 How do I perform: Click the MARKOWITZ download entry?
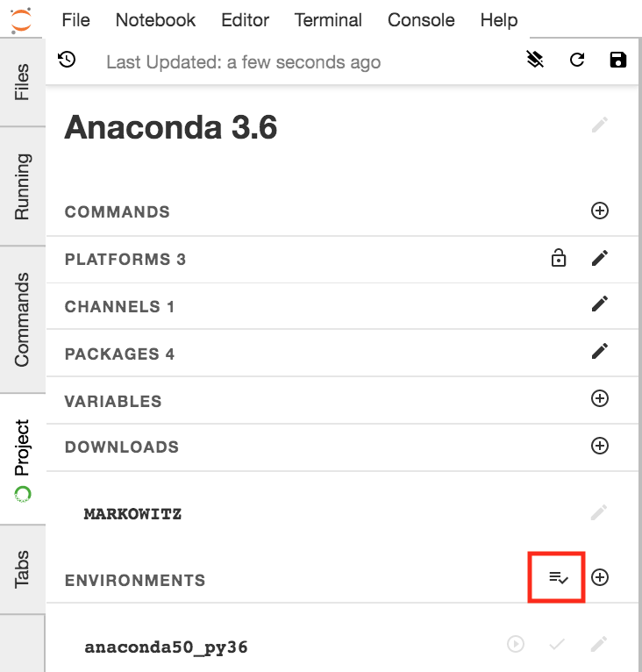click(132, 514)
